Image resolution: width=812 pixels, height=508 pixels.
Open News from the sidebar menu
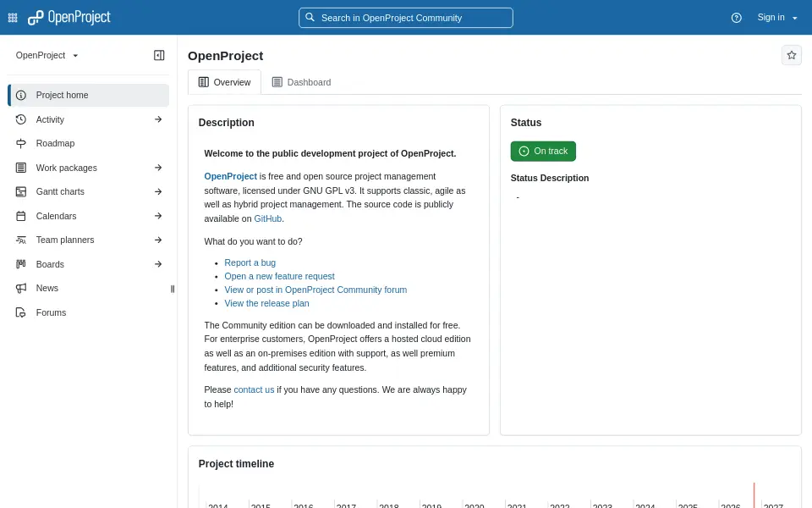pyautogui.click(x=89, y=288)
